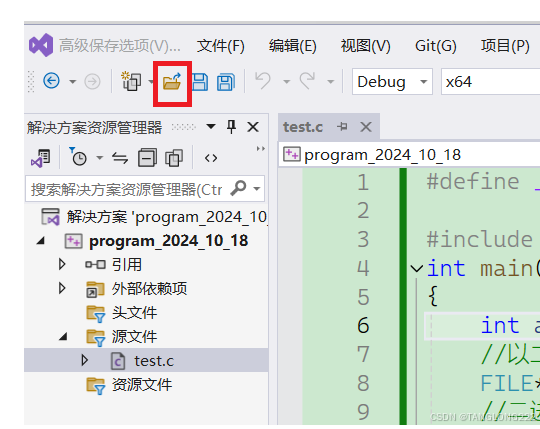Image resolution: width=540 pixels, height=429 pixels.
Task: Open the 视图(V) menu
Action: click(x=365, y=46)
